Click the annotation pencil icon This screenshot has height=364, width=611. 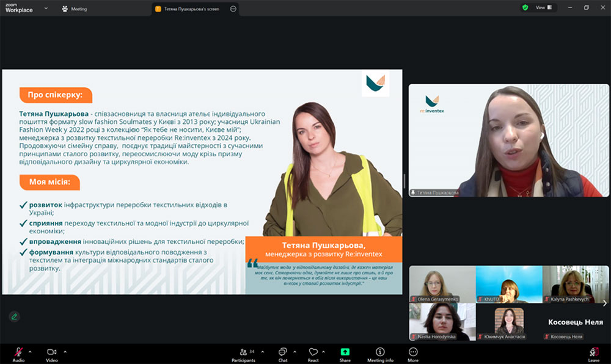[x=13, y=316]
